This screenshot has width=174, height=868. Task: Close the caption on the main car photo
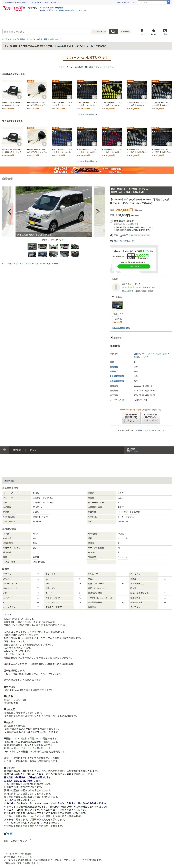[x=89, y=234]
